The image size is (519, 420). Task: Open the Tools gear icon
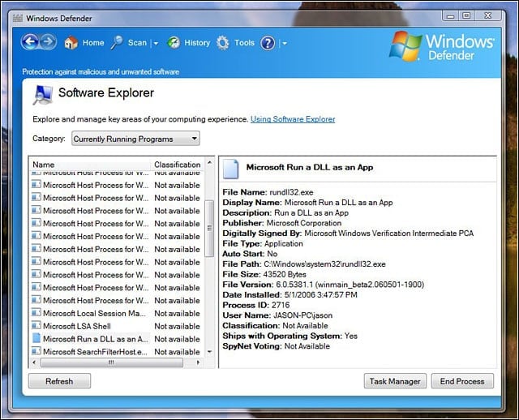223,43
